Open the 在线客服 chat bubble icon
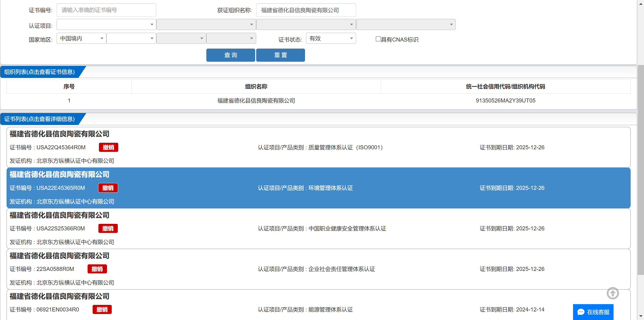This screenshot has width=644, height=320. coord(581,312)
